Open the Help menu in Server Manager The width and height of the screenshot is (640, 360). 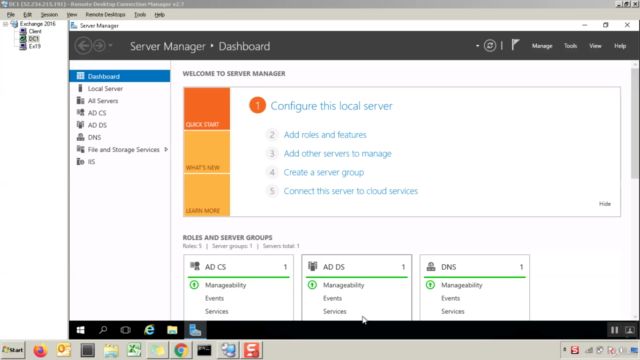coord(620,46)
